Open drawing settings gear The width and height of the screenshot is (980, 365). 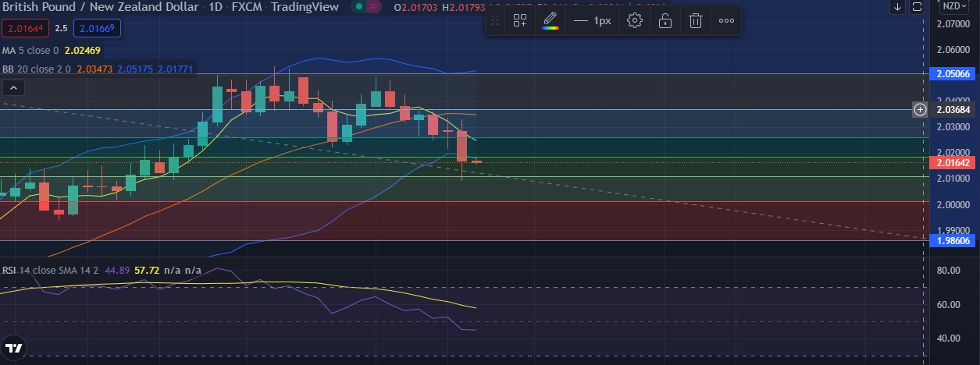[635, 21]
